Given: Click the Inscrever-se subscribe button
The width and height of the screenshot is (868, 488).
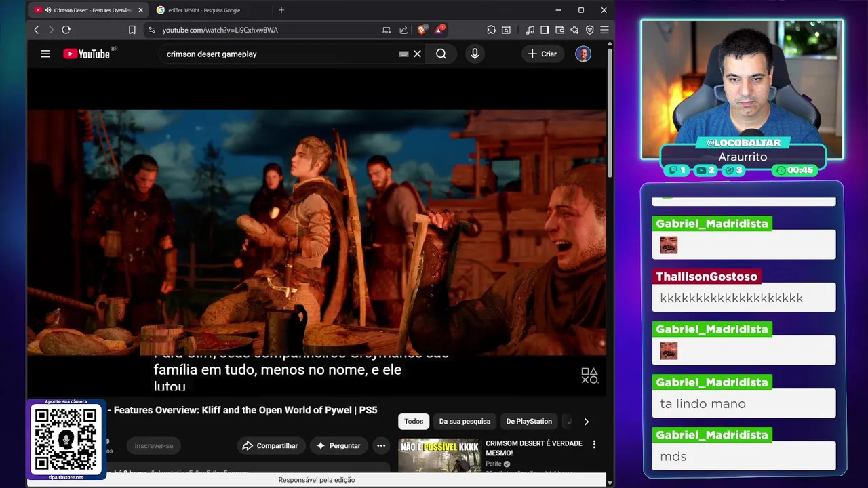Looking at the screenshot, I should [x=154, y=445].
